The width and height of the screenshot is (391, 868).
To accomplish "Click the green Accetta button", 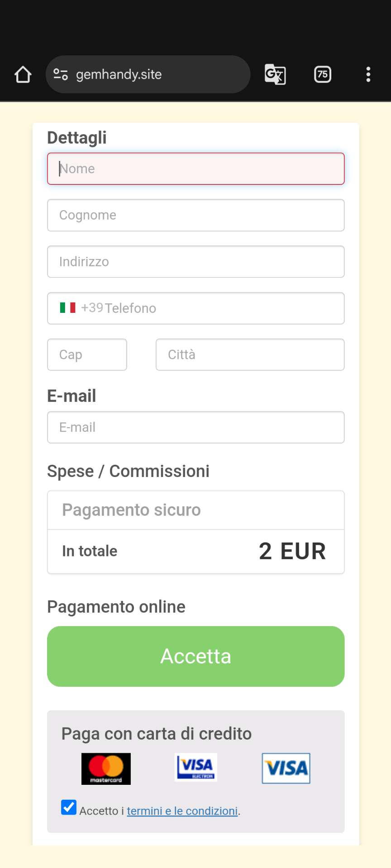I will (196, 656).
